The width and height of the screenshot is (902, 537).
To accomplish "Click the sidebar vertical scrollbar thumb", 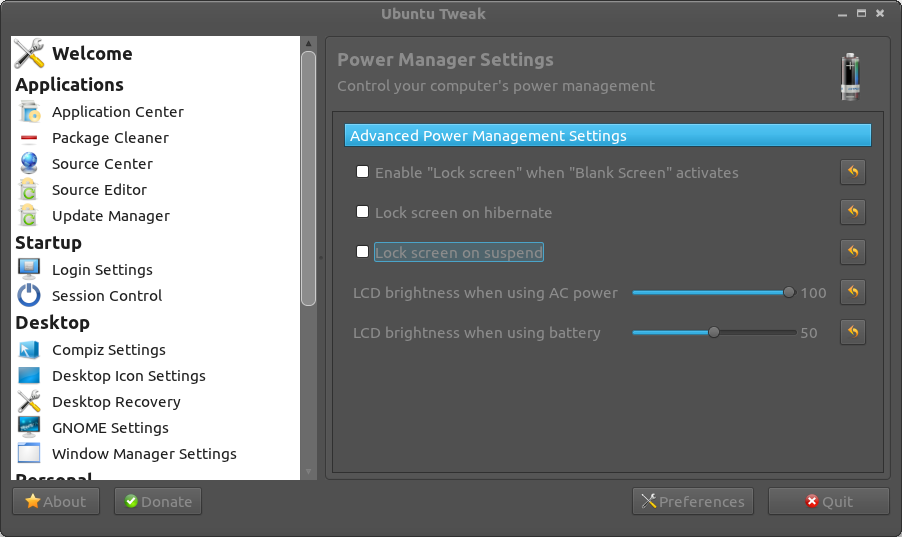I will 308,178.
